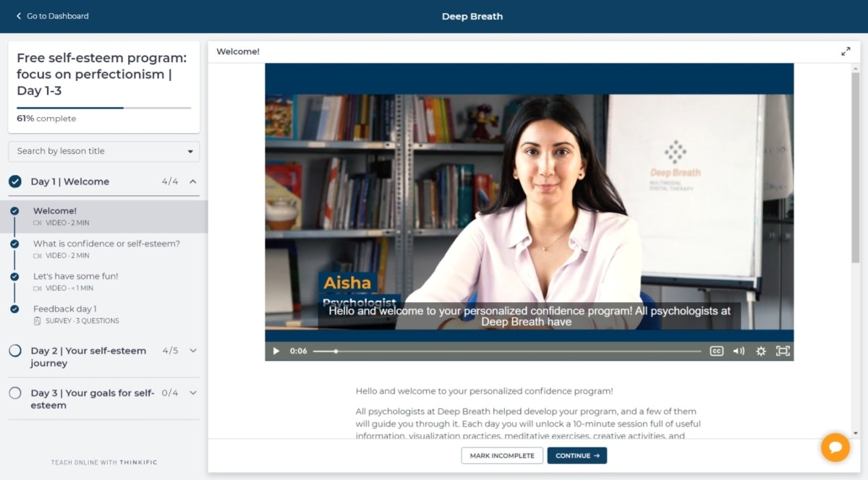Click check mark beside Feedback day 1

[x=14, y=309]
